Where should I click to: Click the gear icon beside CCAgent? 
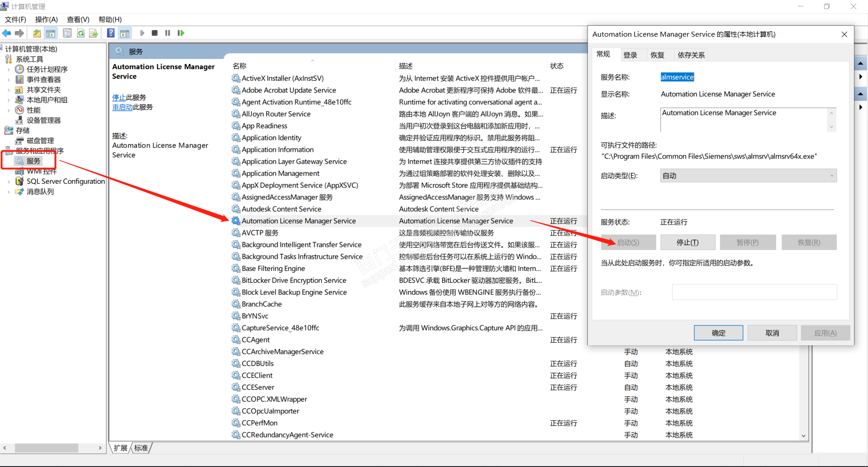[x=236, y=340]
